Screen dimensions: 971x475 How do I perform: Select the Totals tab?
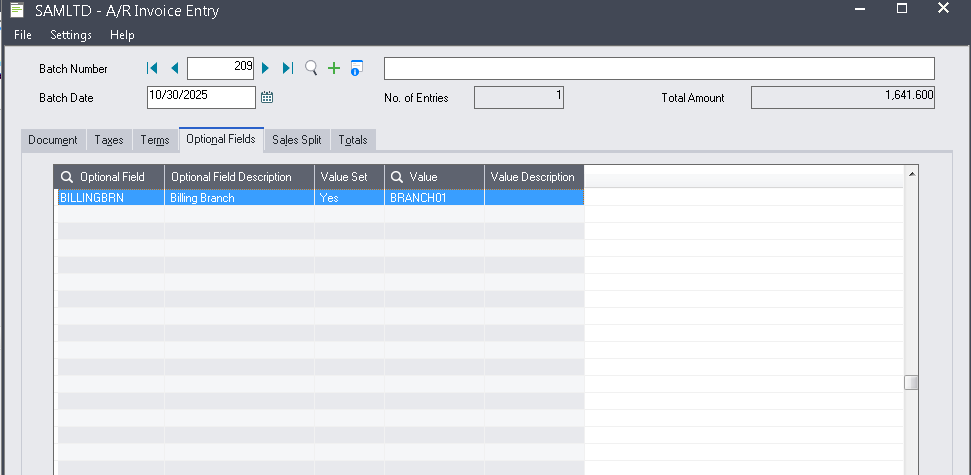point(353,140)
